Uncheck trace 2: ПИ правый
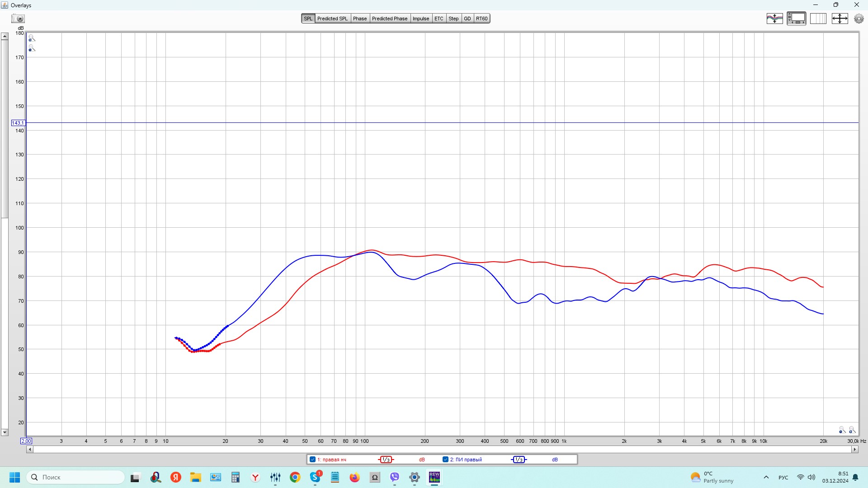Screen dimensions: 868x488 click(445, 460)
